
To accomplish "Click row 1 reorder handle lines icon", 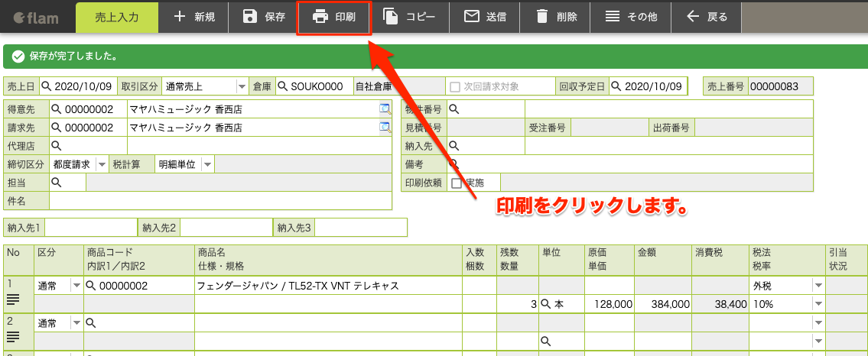I will [13, 299].
